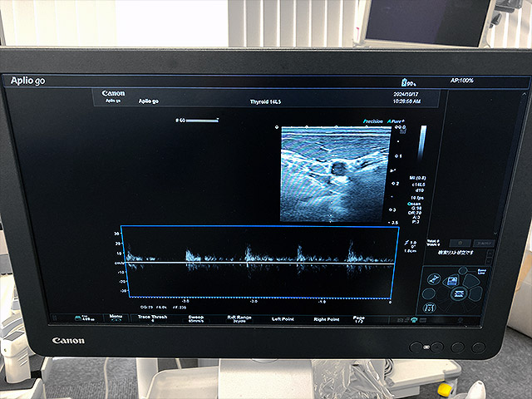The image size is (532, 399).
Task: Click the -1.0 time scale marker
Action: (322, 302)
